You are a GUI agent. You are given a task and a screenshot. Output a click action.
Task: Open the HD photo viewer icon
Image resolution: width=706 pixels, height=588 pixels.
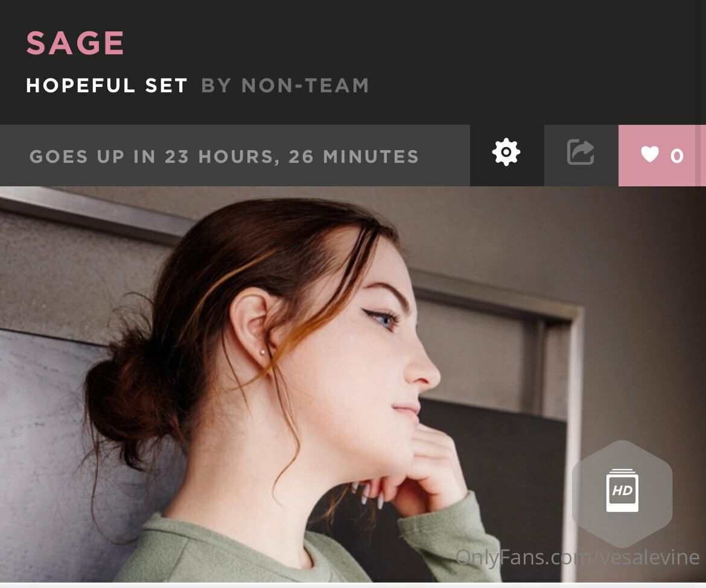pyautogui.click(x=622, y=490)
